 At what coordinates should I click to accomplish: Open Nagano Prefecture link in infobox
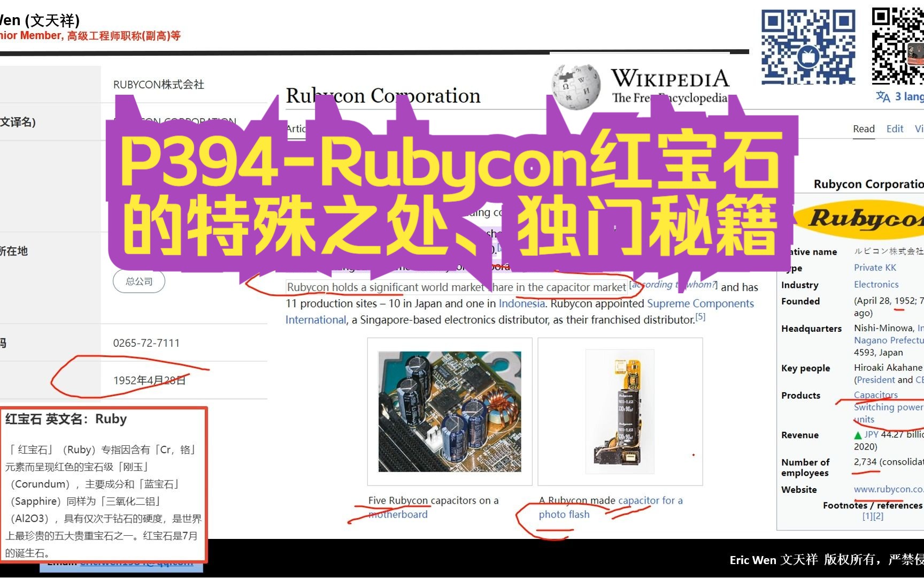point(889,340)
